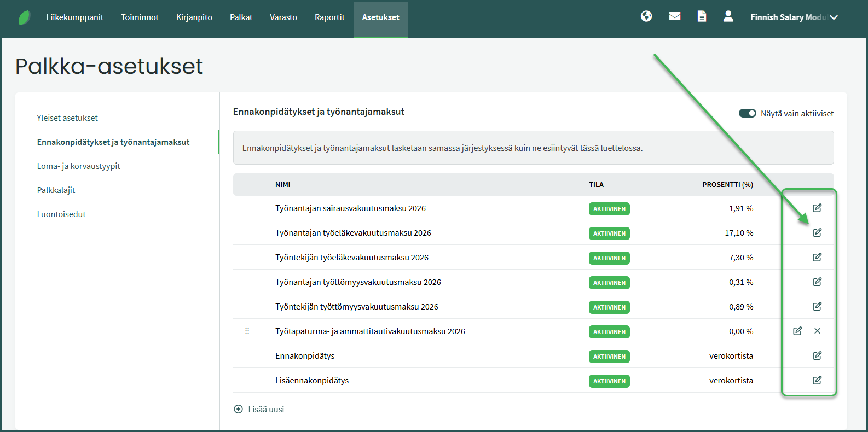Screen dimensions: 868x432
Task: Open edit for Työtapaturma- ja ammattitautivakuutusmaksu
Action: (x=797, y=331)
